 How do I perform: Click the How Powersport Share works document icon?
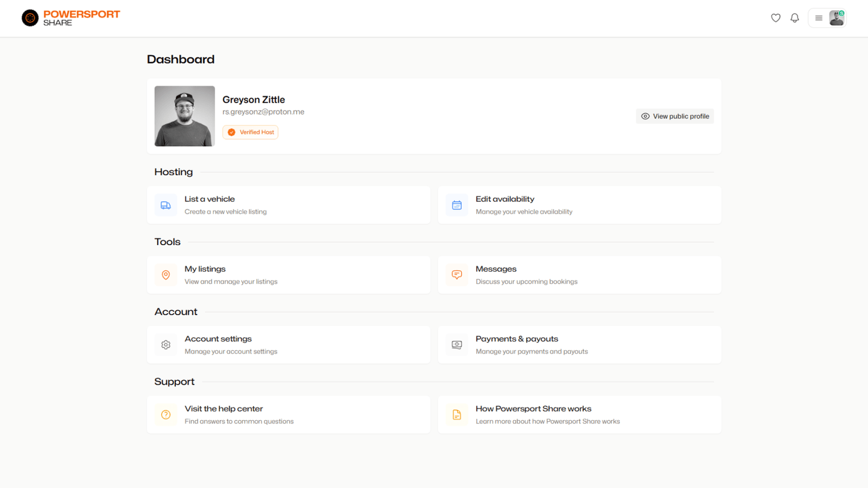457,415
